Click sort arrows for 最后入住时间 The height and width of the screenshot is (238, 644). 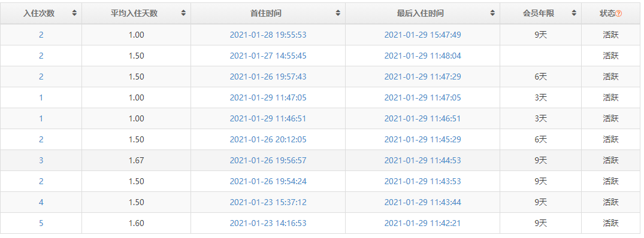click(492, 13)
